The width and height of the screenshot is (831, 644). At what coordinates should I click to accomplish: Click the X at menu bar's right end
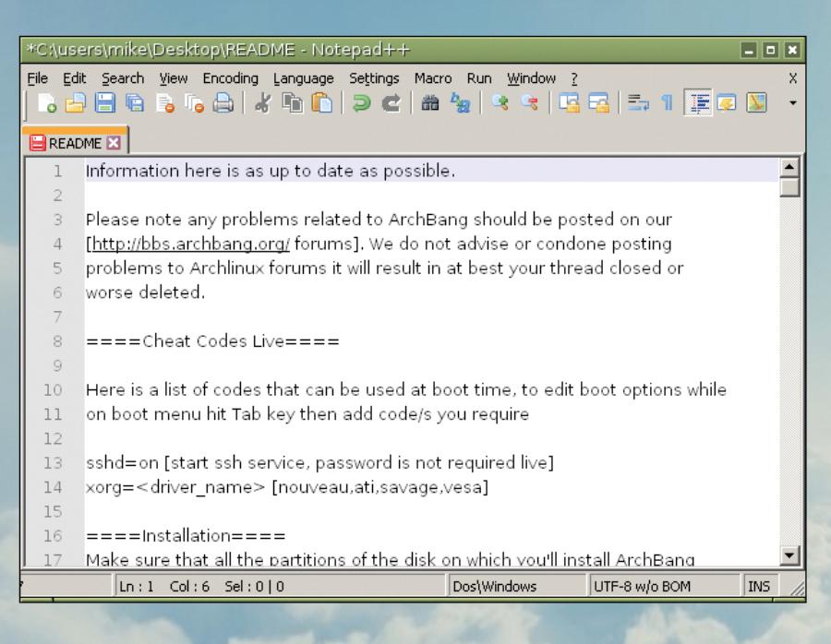click(x=793, y=78)
